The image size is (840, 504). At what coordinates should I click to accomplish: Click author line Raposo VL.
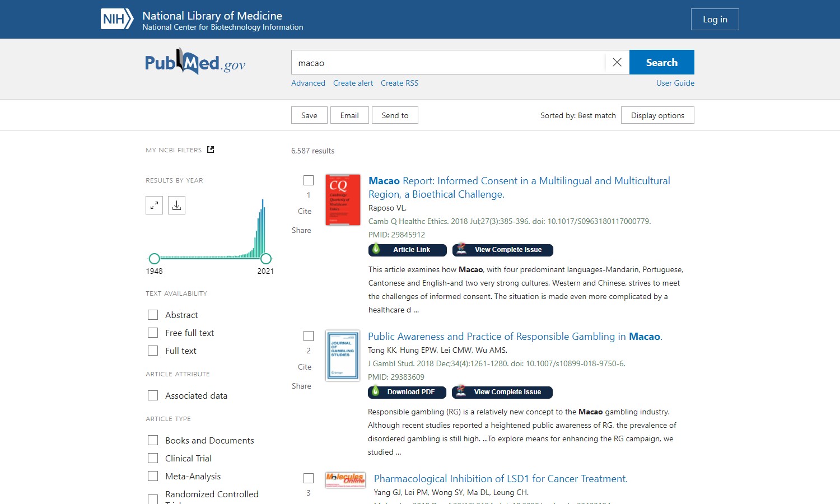click(x=388, y=208)
